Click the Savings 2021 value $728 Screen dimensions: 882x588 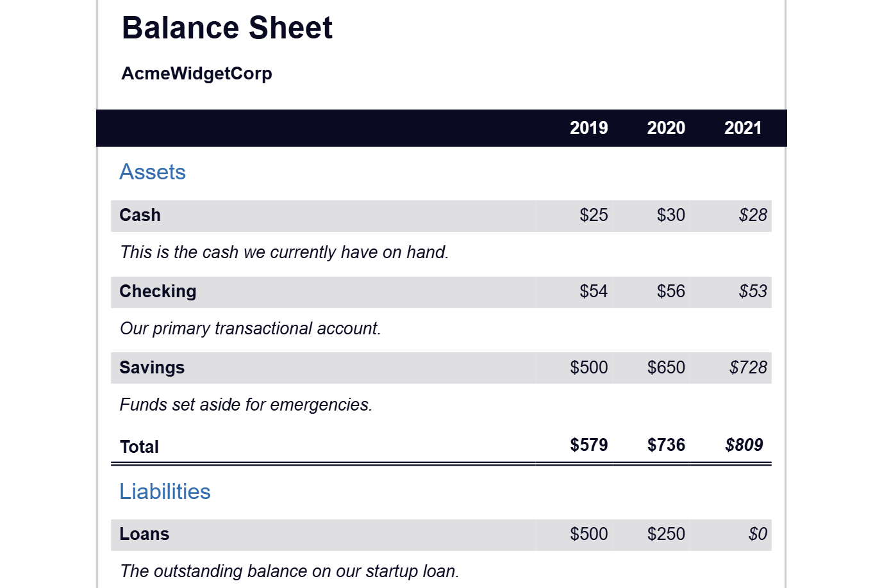(x=748, y=368)
